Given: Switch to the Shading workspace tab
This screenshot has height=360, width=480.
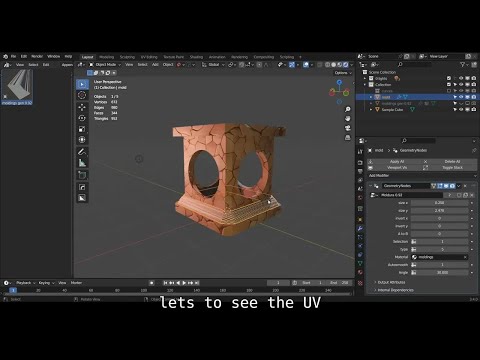Looking at the screenshot, I should [196, 57].
